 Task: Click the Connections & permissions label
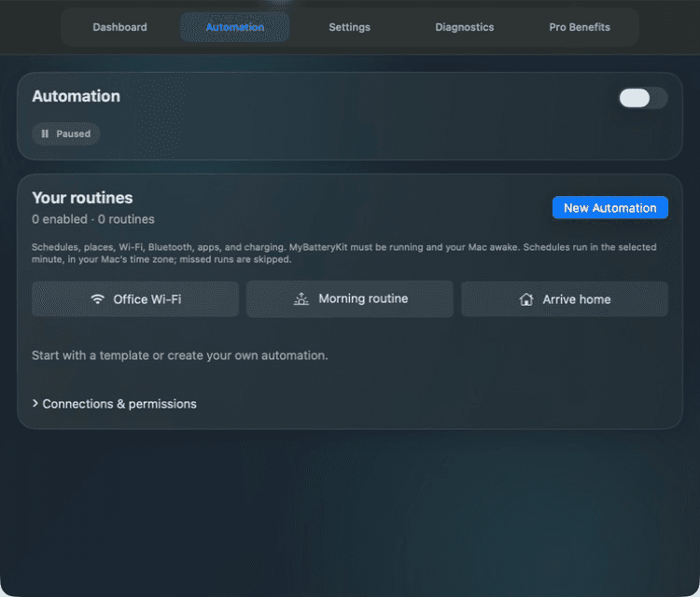tap(119, 404)
